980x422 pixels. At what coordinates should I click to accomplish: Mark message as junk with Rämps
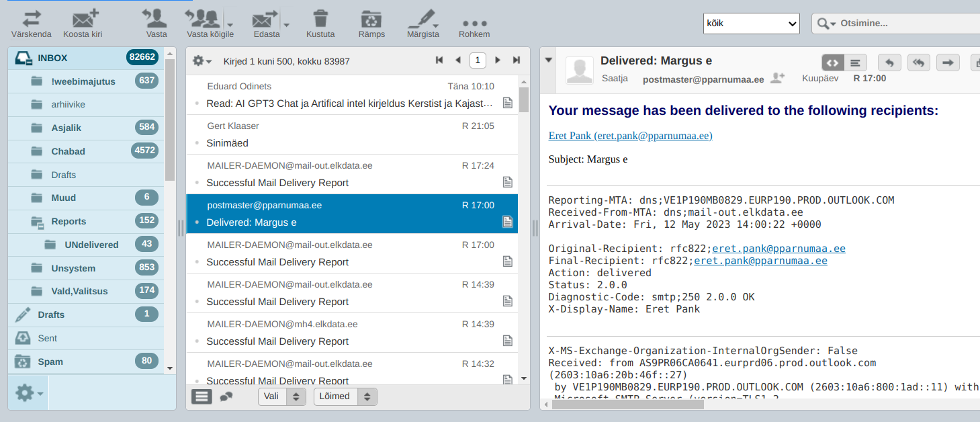[x=371, y=19]
